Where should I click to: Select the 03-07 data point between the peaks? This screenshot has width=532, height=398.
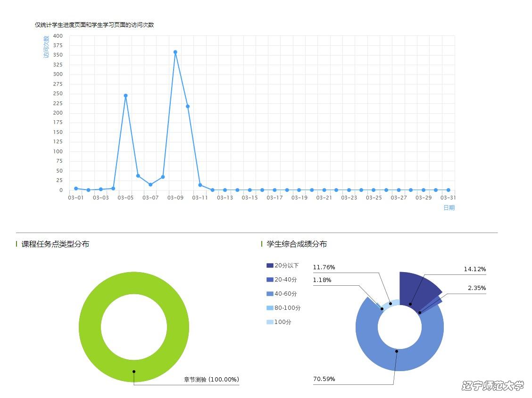coord(150,184)
